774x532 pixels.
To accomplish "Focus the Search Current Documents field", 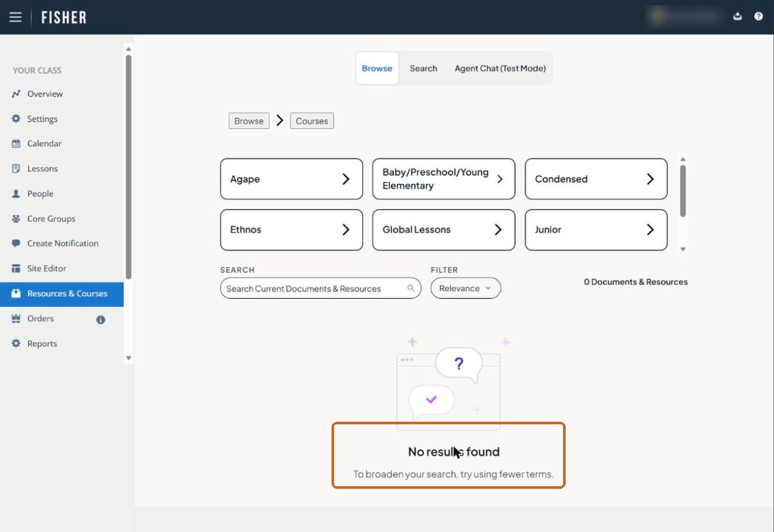I will (321, 288).
